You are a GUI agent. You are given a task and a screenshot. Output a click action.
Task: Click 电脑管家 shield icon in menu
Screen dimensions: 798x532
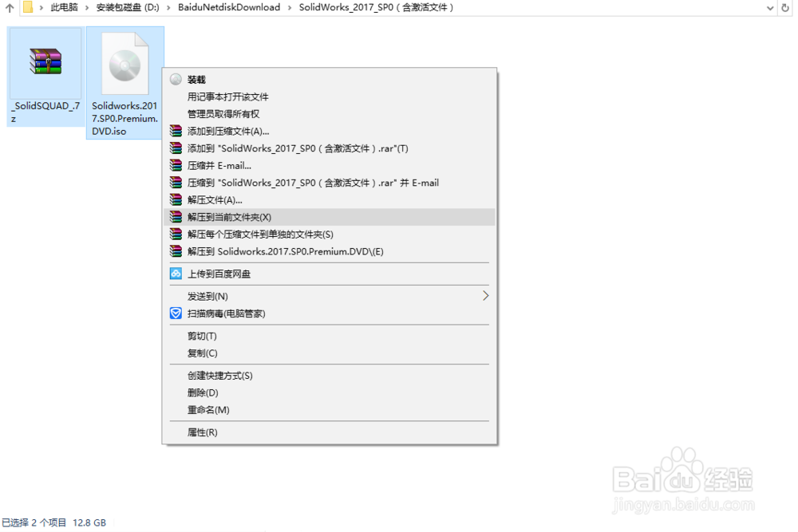[176, 313]
